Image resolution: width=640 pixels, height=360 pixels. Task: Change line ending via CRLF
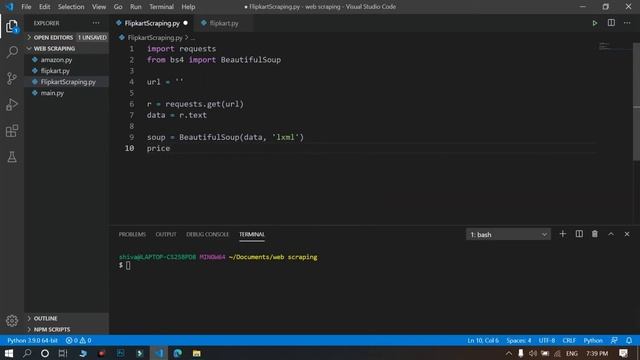point(569,340)
